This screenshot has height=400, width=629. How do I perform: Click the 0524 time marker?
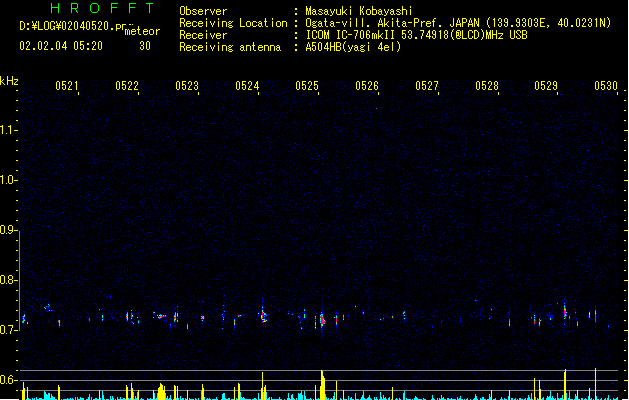point(247,86)
